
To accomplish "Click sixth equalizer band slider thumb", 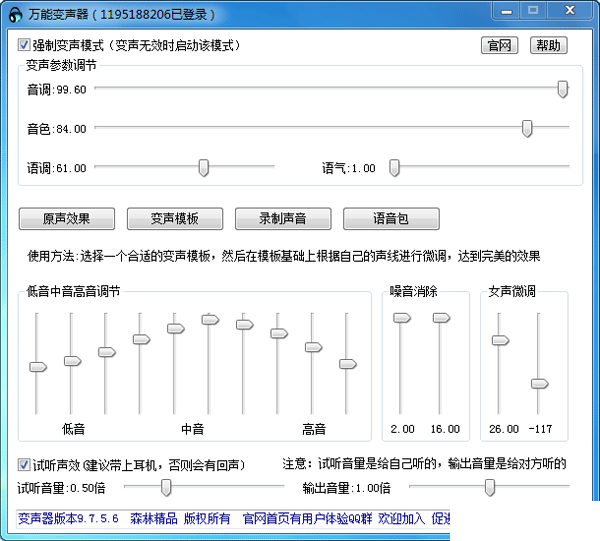I will point(210,320).
